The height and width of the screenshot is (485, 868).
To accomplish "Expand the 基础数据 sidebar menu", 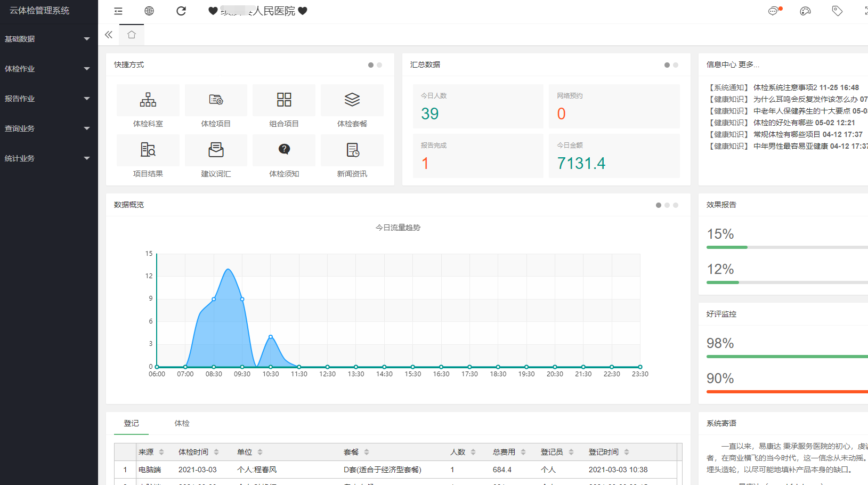I will pos(48,39).
